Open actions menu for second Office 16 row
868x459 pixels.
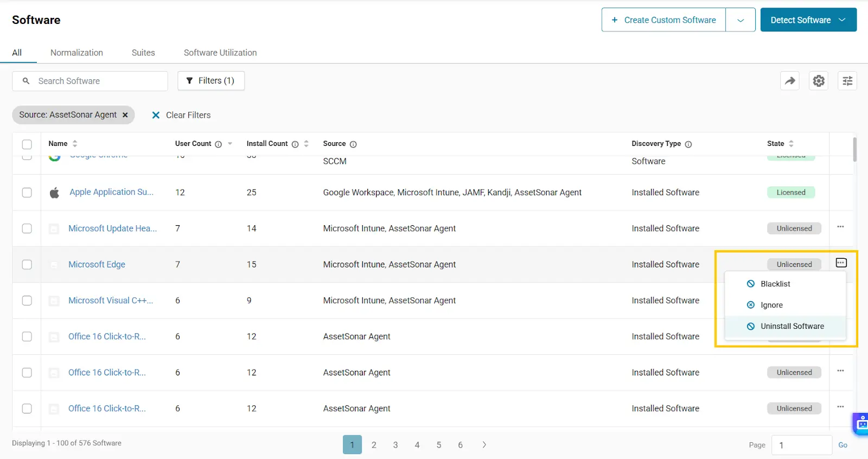click(840, 371)
